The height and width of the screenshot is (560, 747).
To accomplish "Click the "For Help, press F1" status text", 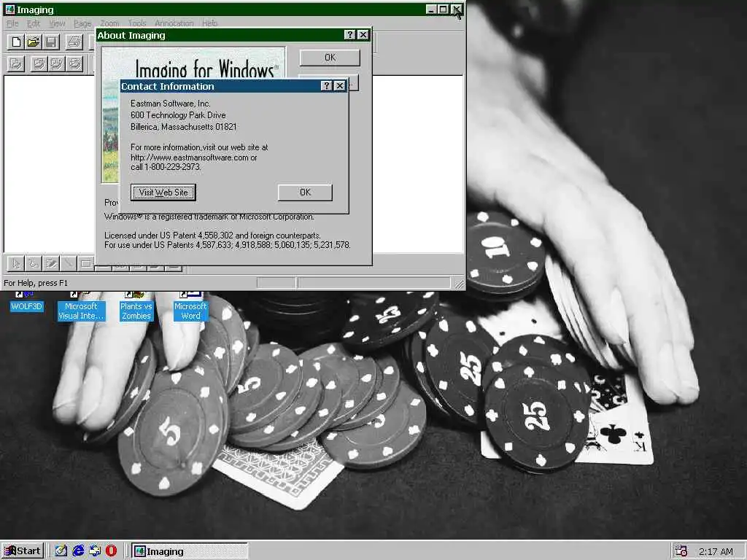I will tap(36, 283).
